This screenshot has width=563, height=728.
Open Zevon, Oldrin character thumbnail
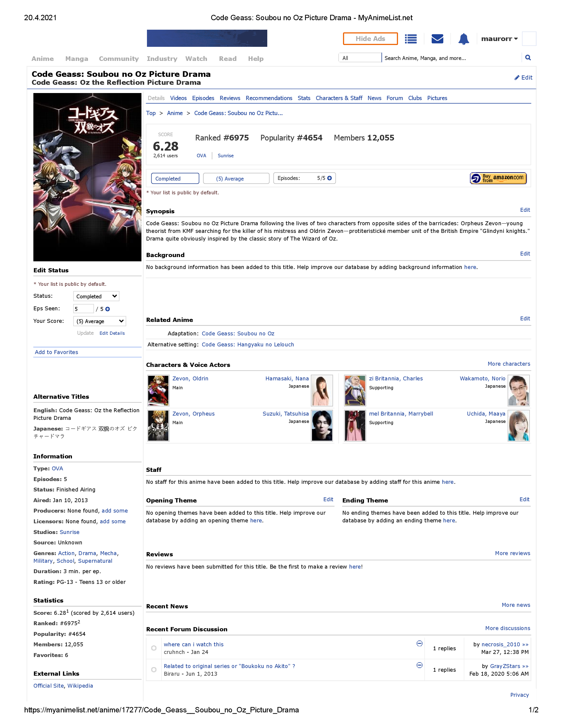click(158, 390)
